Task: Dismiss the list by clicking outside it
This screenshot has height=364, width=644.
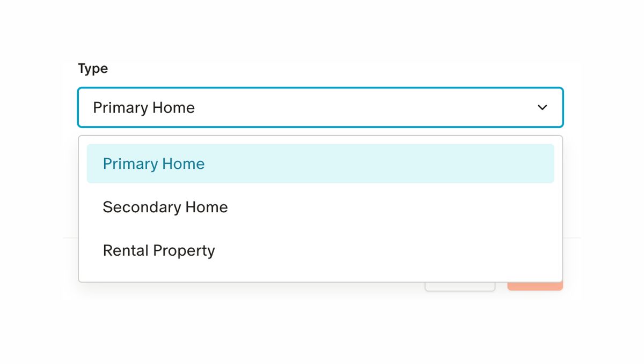Action: pos(322,332)
